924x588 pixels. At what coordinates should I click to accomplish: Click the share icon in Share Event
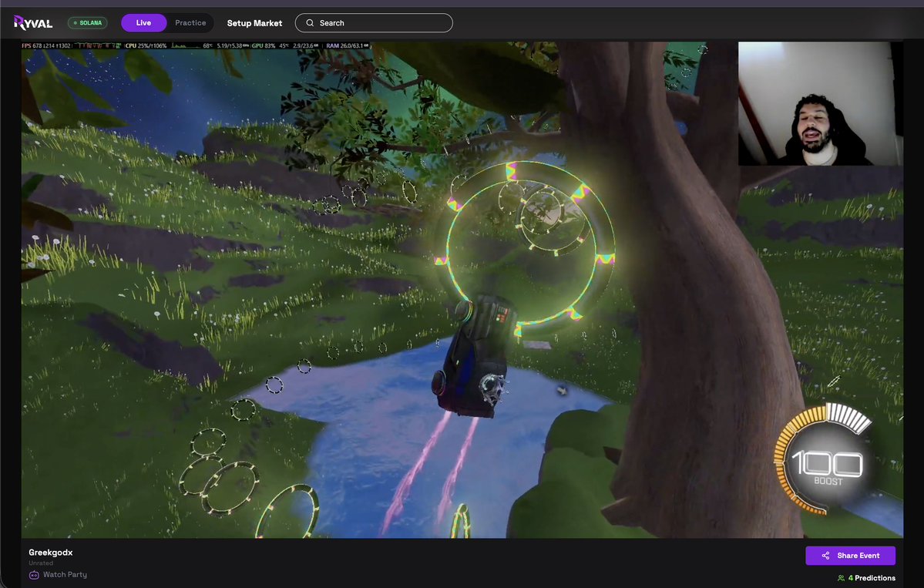click(x=825, y=556)
